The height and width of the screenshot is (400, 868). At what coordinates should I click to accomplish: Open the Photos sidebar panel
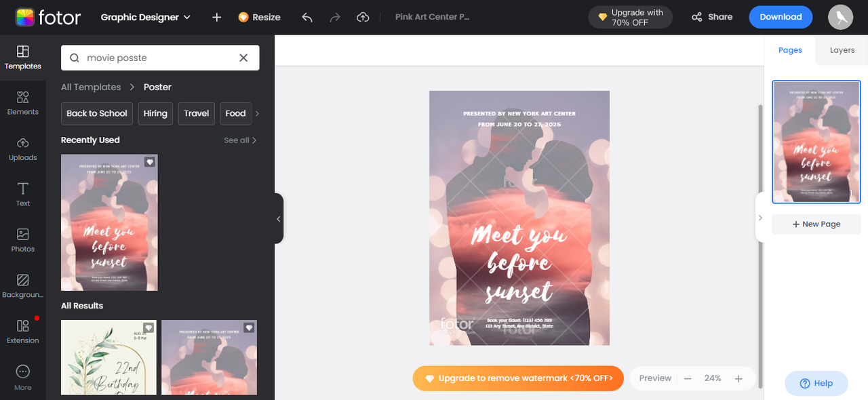coord(22,241)
